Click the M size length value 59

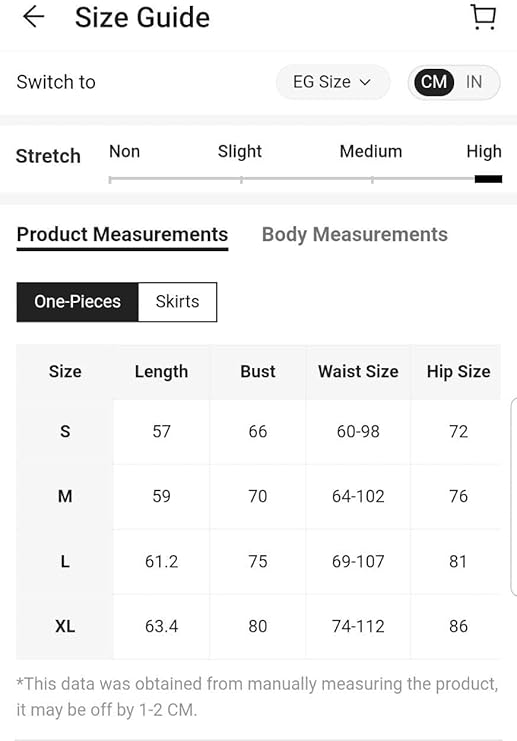[161, 496]
